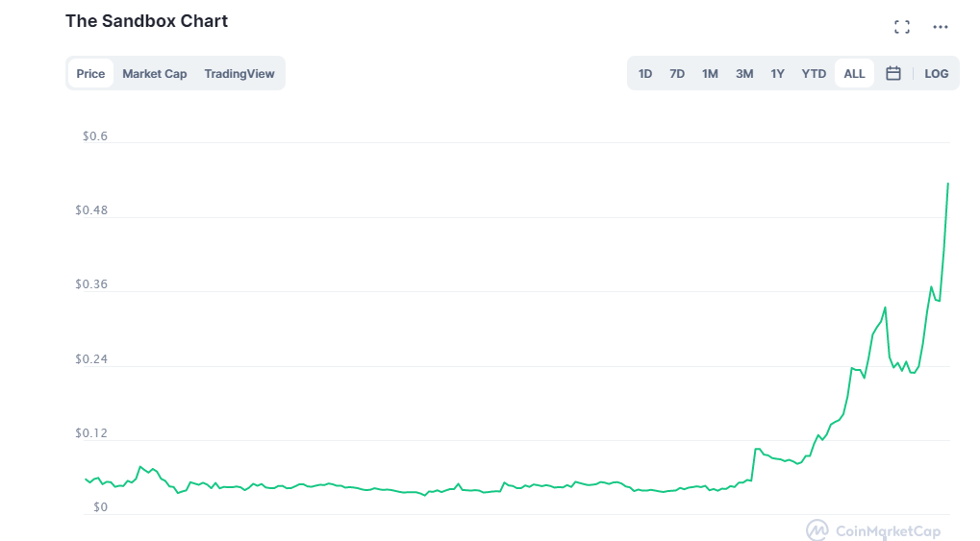Select the YTD time range

click(x=814, y=73)
